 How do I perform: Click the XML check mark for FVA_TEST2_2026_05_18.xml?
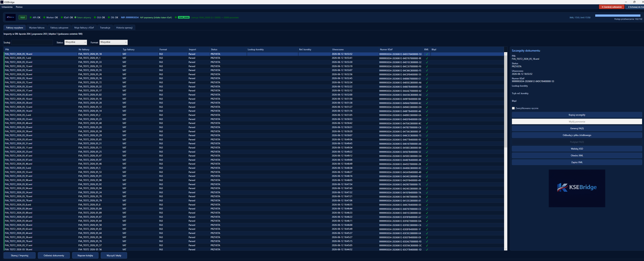tap(427, 54)
